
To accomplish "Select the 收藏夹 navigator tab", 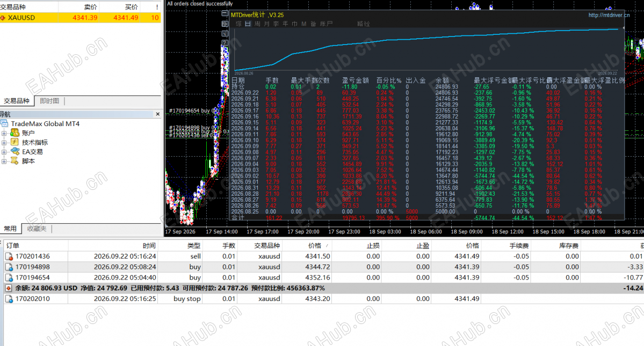I will coord(37,229).
